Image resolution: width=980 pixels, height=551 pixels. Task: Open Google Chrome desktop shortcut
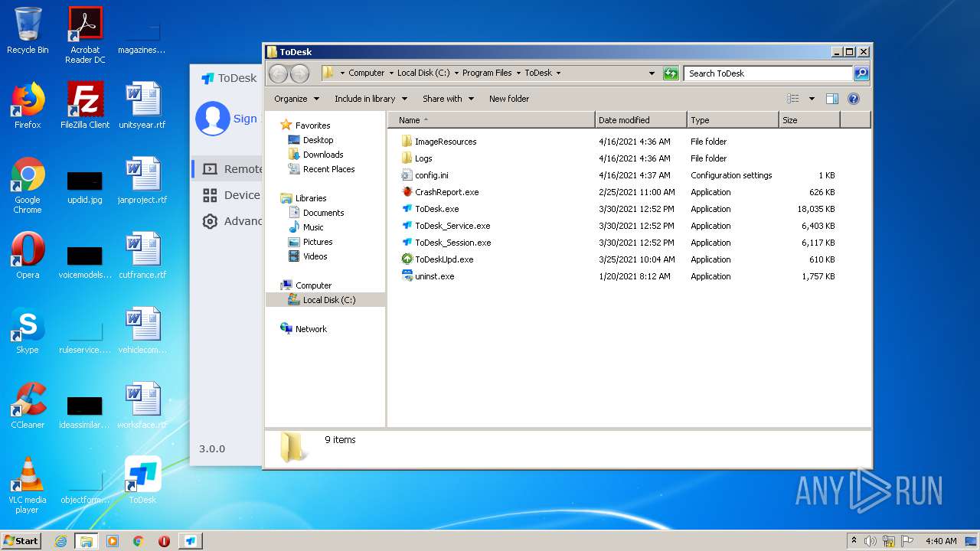point(28,185)
